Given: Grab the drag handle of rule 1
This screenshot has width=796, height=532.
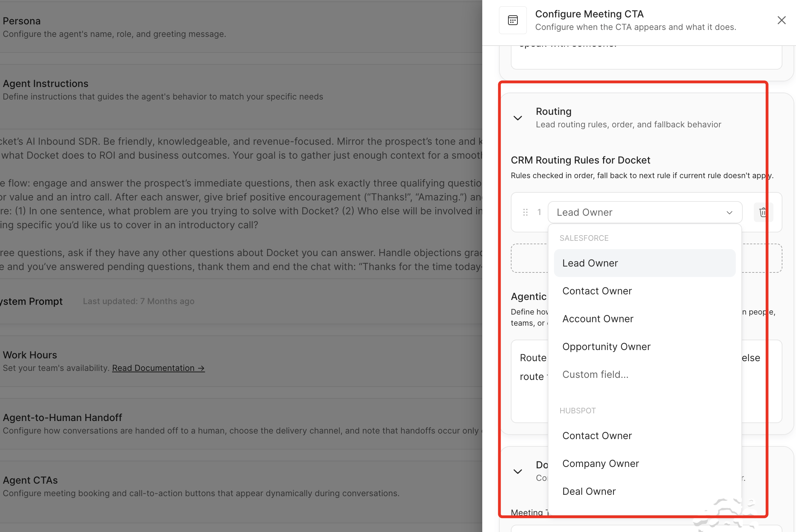Looking at the screenshot, I should pos(525,212).
